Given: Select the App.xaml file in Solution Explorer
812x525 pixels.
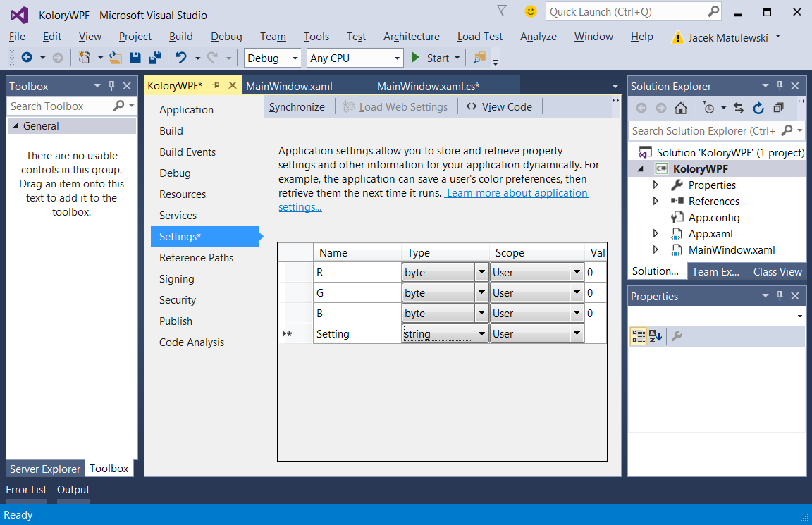Looking at the screenshot, I should [710, 233].
